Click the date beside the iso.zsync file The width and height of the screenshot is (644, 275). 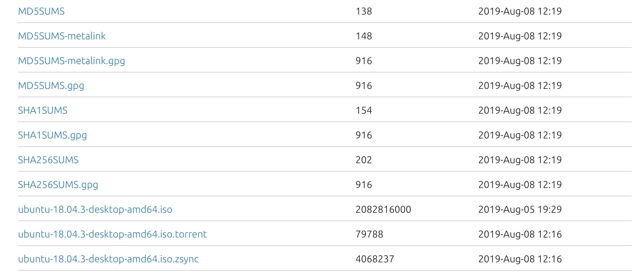coord(520,259)
